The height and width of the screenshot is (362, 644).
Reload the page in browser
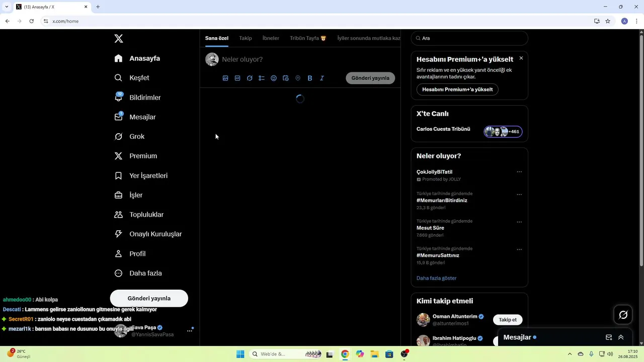click(x=31, y=21)
